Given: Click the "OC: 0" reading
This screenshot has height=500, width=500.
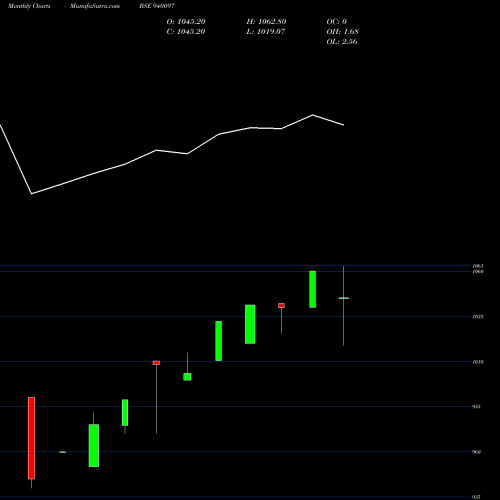Looking at the screenshot, I should point(337,22).
